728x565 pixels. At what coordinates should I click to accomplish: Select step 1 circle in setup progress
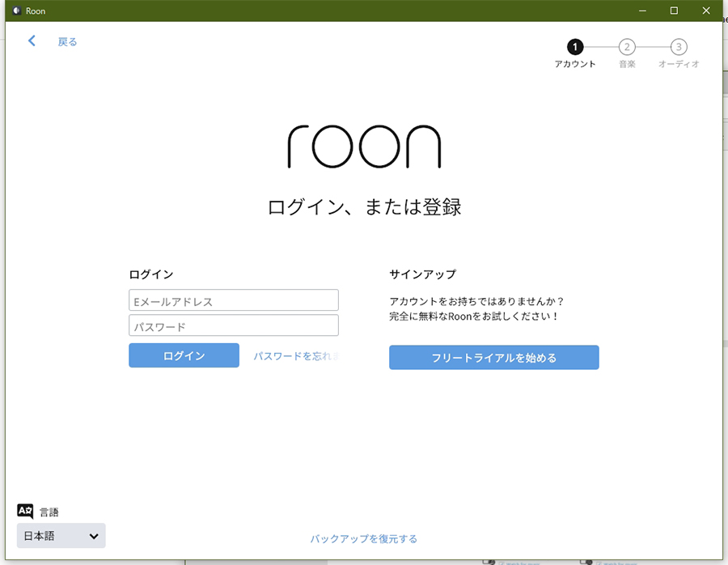tap(575, 47)
